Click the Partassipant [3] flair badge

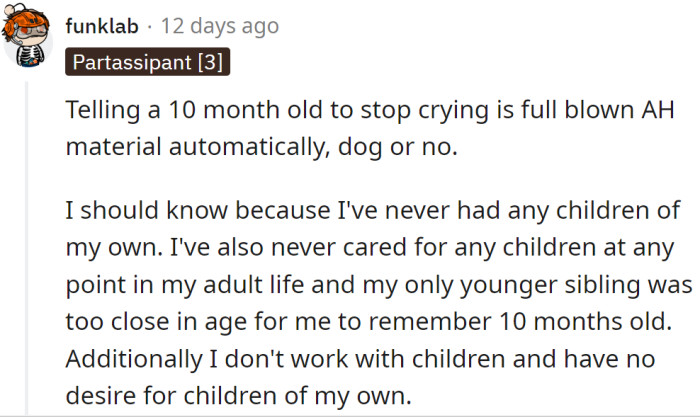pyautogui.click(x=148, y=62)
